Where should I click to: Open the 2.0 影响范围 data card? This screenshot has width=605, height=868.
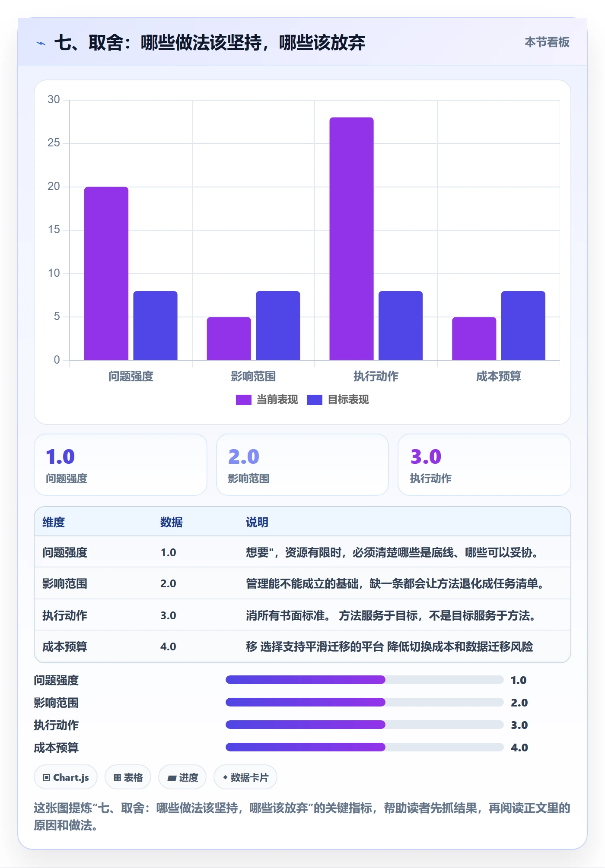[x=302, y=465]
